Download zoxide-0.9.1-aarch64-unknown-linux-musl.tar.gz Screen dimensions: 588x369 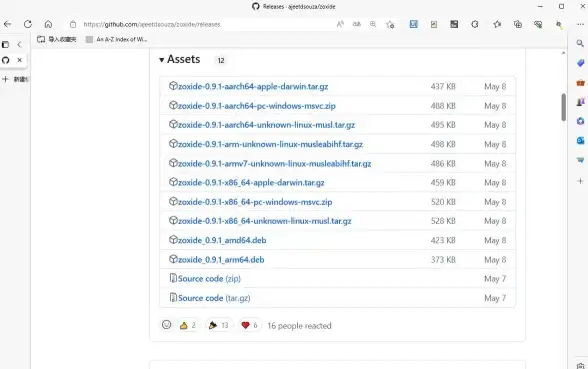266,125
